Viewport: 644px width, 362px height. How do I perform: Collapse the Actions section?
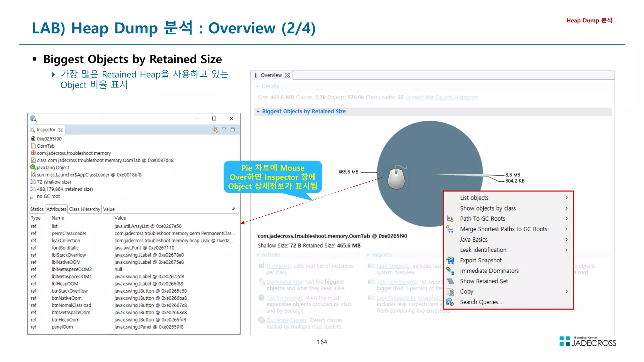(x=258, y=255)
